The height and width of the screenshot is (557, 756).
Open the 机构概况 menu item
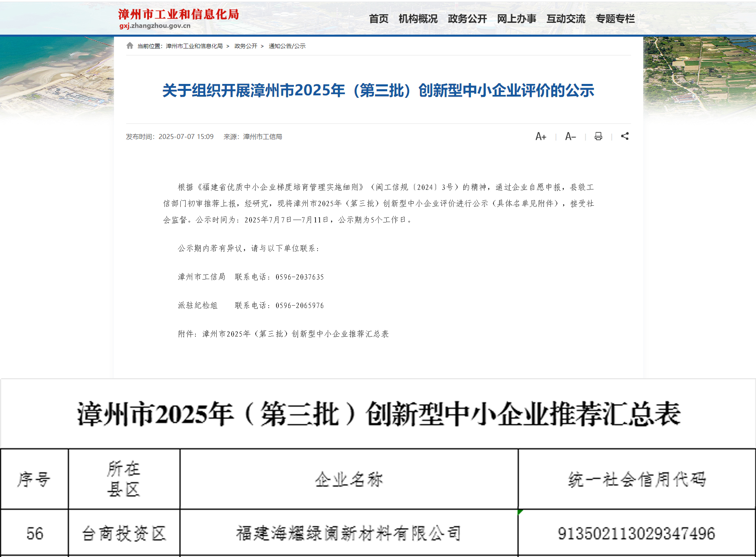418,19
